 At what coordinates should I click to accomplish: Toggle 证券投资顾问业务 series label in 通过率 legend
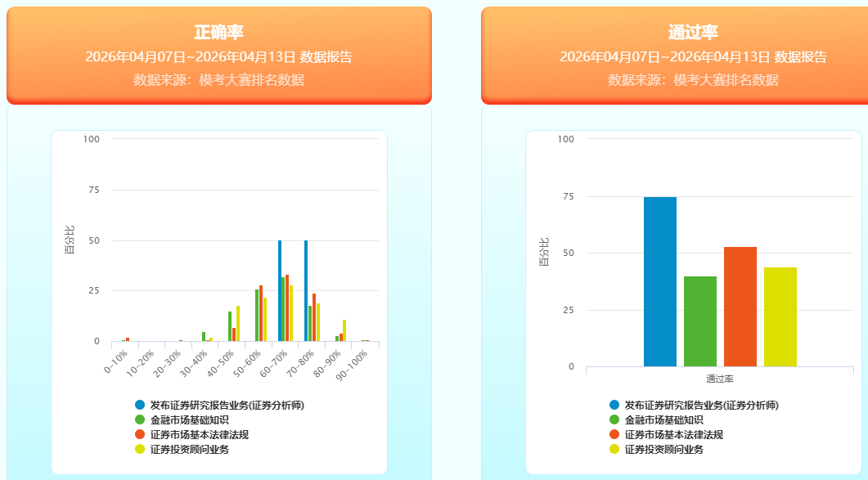tap(663, 449)
